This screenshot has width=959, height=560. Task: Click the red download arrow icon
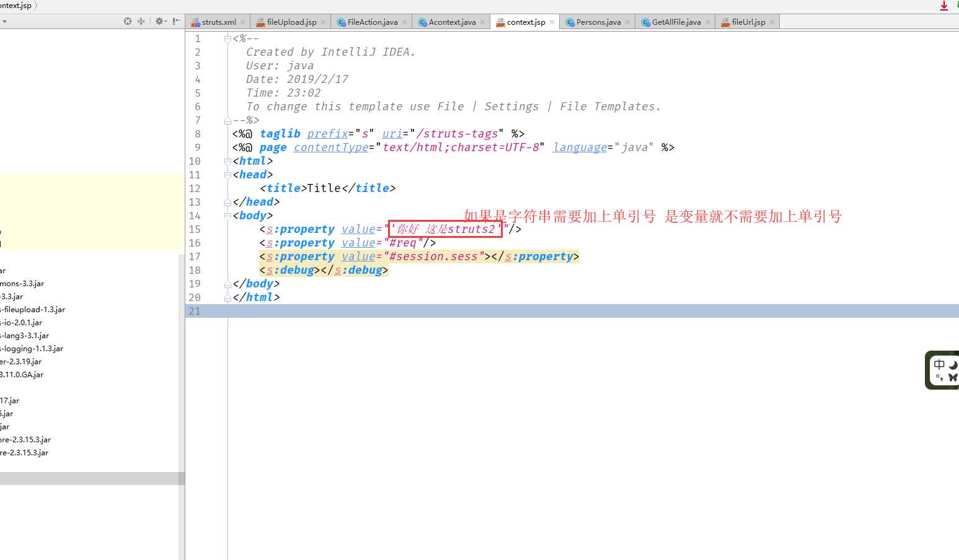pos(944,6)
